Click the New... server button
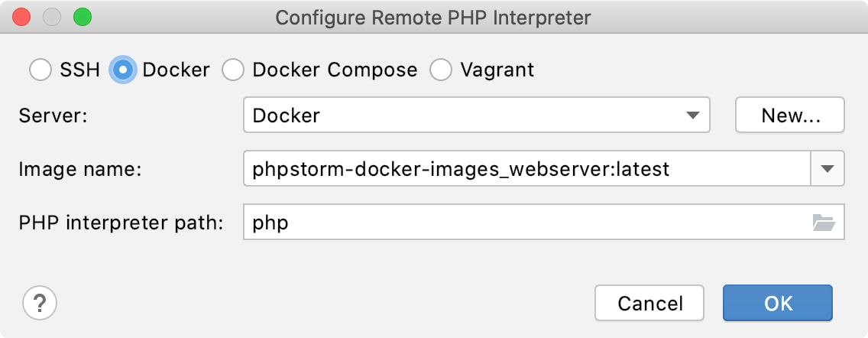This screenshot has height=338, width=868. pos(790,115)
